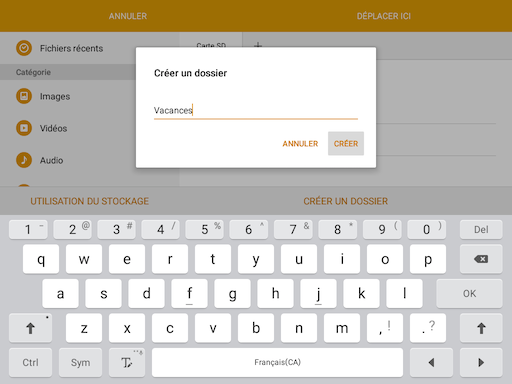The height and width of the screenshot is (384, 512).
Task: Tap UTILISATION DU STOCKAGE at bottom
Action: point(90,201)
